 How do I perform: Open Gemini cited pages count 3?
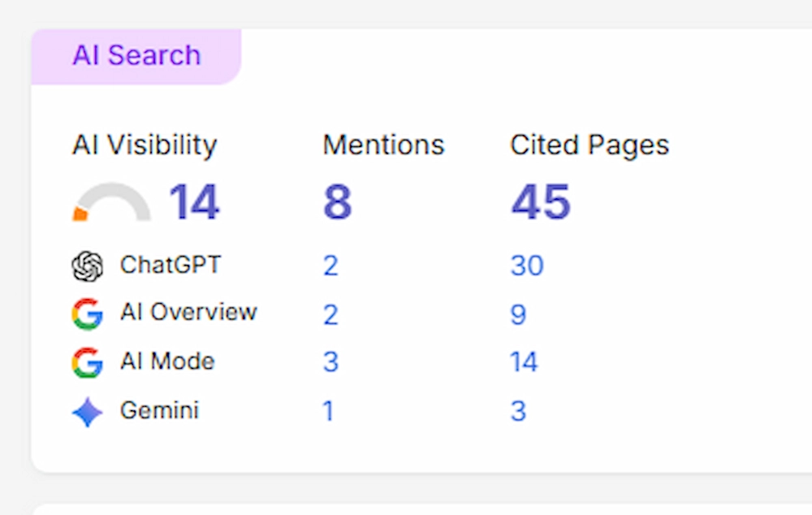click(x=518, y=411)
